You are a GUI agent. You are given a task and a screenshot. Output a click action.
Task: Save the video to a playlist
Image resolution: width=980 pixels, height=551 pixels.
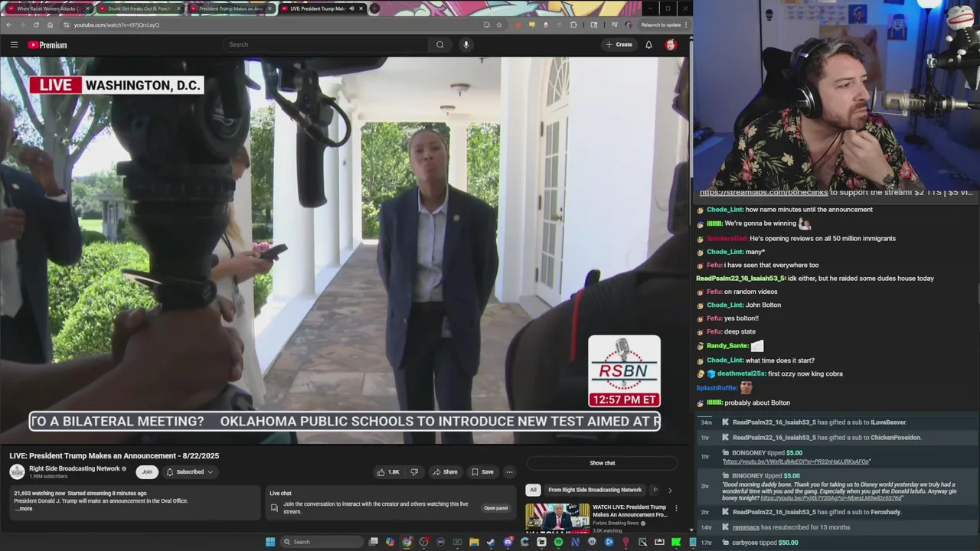(x=482, y=472)
